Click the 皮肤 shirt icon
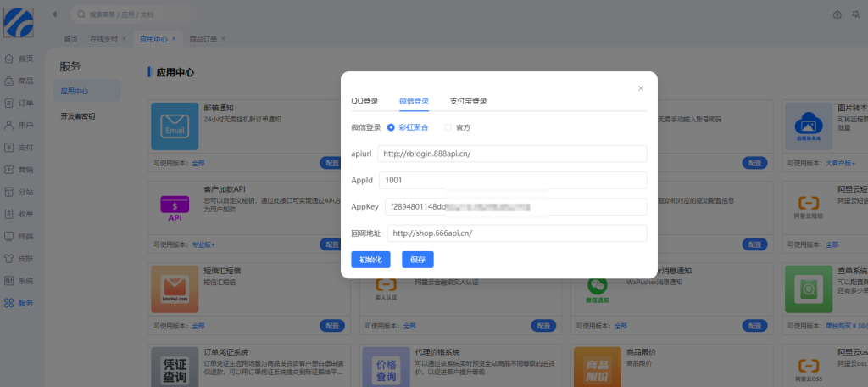 [x=20, y=258]
